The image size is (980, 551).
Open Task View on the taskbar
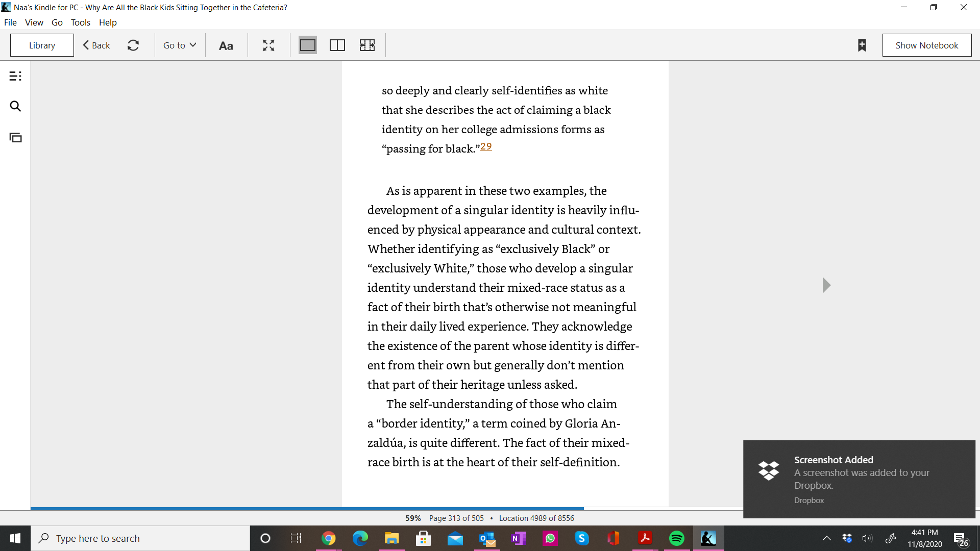[x=296, y=538]
